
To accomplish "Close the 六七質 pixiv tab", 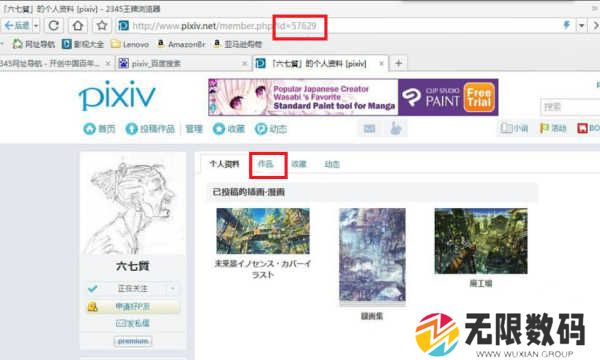I will tap(381, 64).
